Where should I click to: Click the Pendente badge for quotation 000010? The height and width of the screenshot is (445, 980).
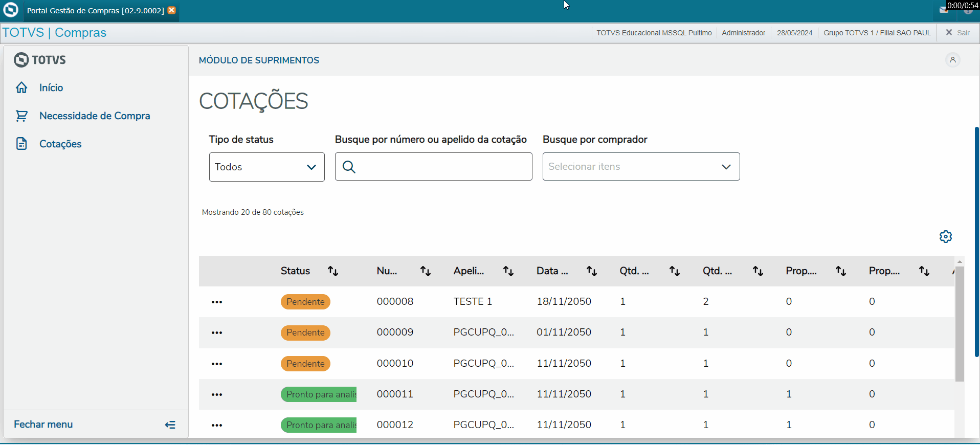tap(305, 364)
